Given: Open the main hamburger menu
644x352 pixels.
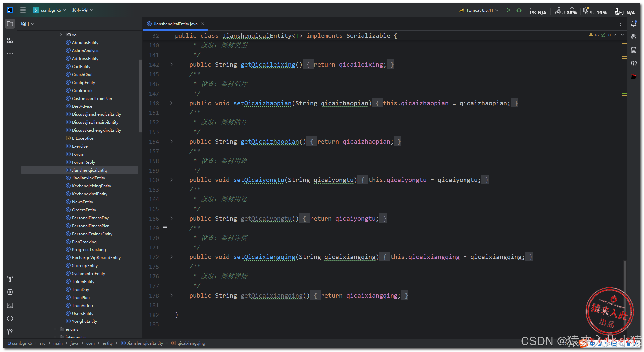Looking at the screenshot, I should tap(23, 10).
